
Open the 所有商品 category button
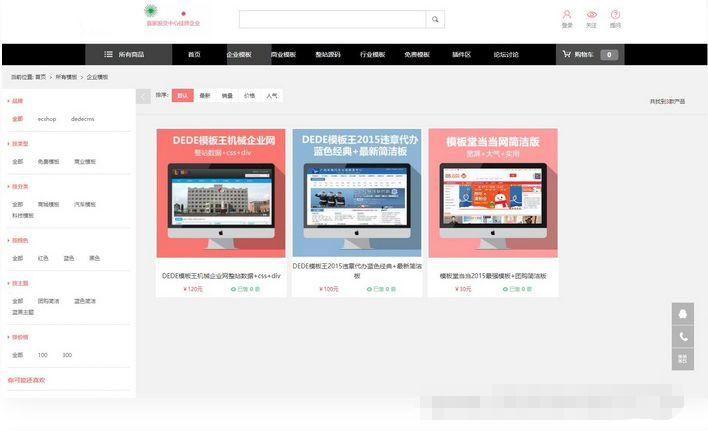129,55
